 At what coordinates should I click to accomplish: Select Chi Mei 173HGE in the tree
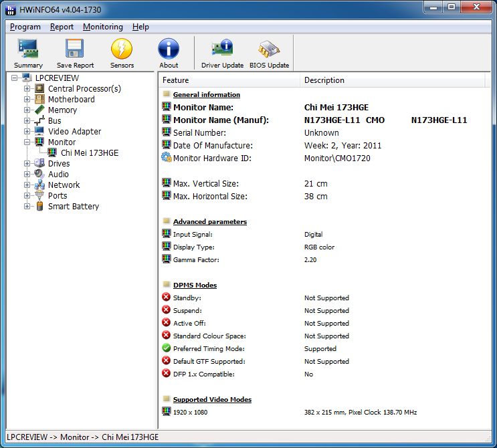click(x=90, y=152)
